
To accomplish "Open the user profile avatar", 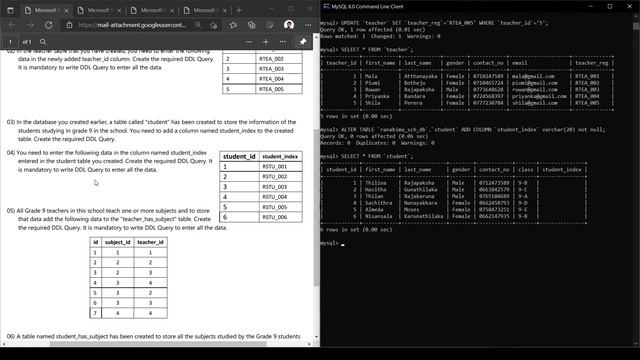I will 289,25.
